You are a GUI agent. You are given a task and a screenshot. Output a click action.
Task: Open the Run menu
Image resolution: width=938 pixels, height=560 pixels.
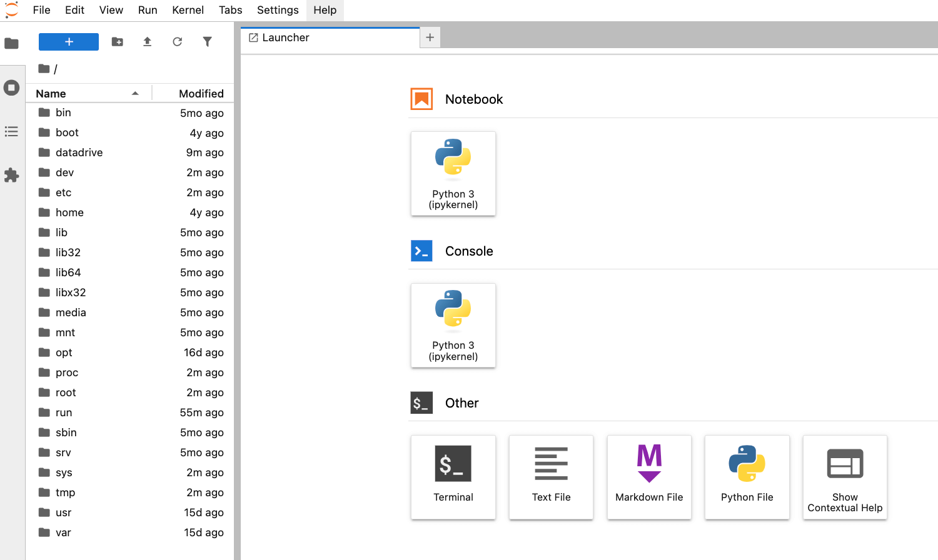point(148,10)
